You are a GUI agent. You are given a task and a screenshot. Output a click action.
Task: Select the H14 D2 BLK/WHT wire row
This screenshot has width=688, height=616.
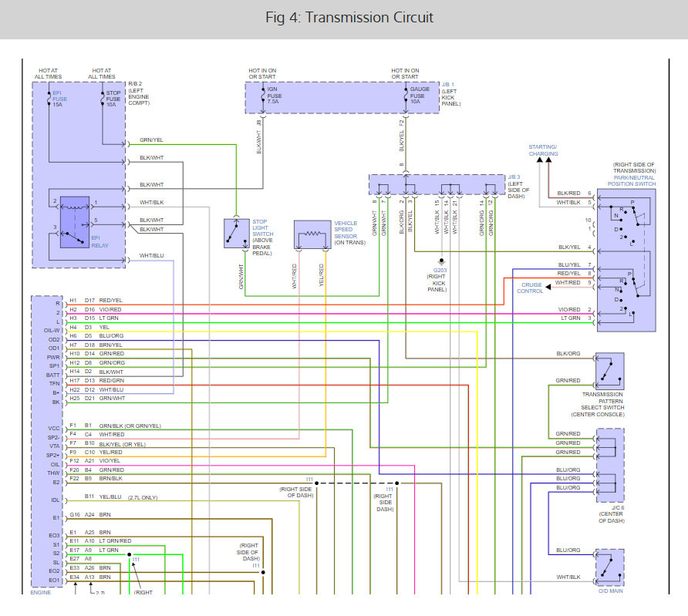point(96,372)
